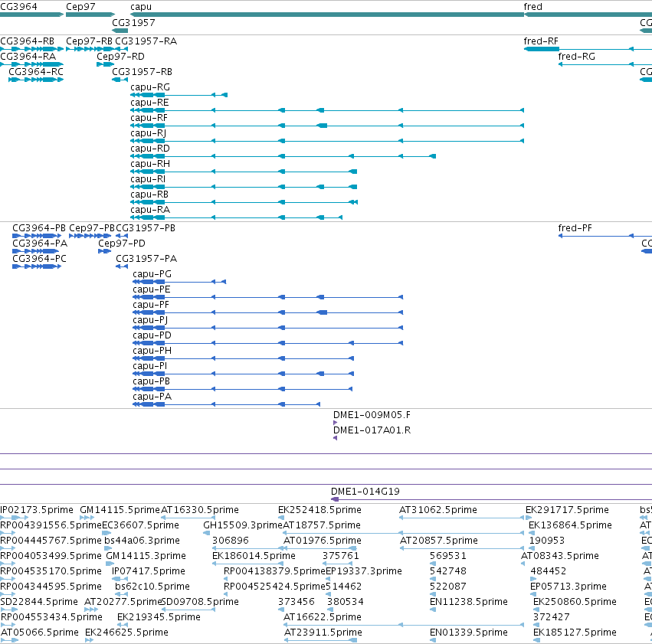Select the fred gene label
Screen dimensions: 652x644
[532, 7]
